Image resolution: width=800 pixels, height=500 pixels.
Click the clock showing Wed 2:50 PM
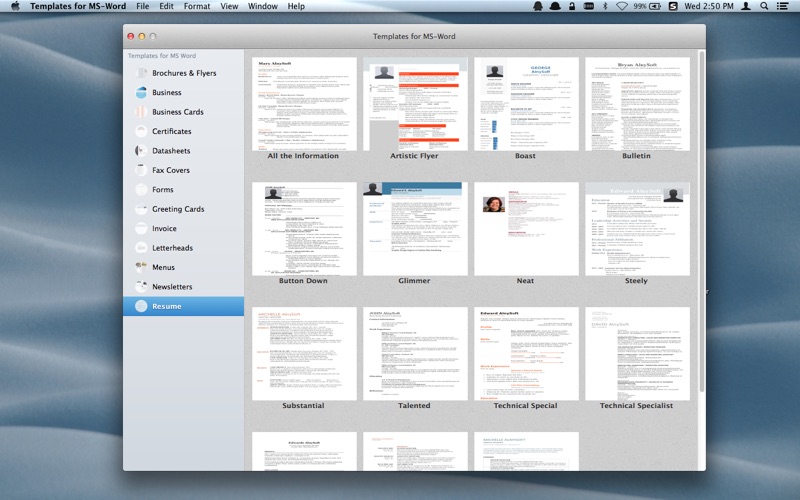[709, 6]
